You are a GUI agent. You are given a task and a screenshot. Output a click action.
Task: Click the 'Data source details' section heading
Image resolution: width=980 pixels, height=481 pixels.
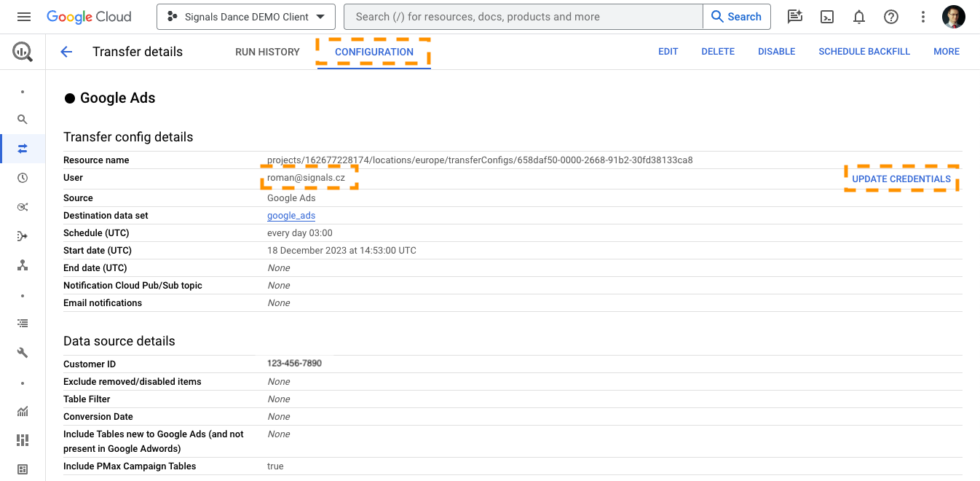point(119,341)
